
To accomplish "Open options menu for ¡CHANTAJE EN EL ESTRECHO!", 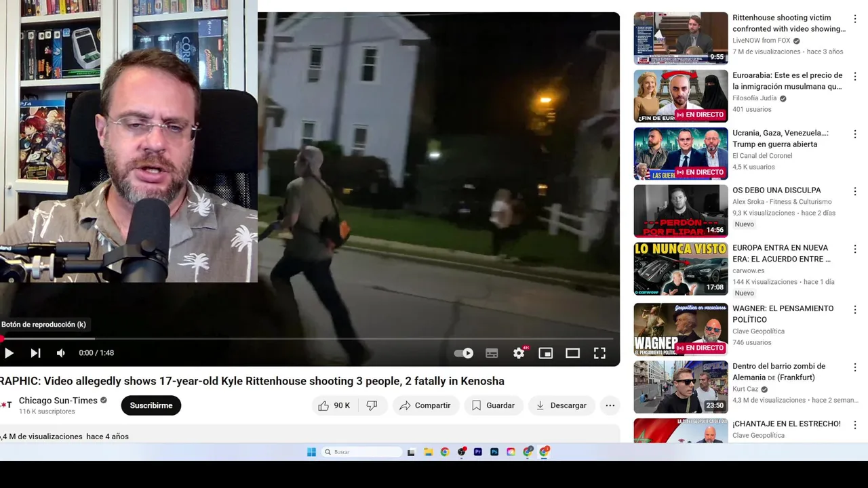I will coord(855,425).
